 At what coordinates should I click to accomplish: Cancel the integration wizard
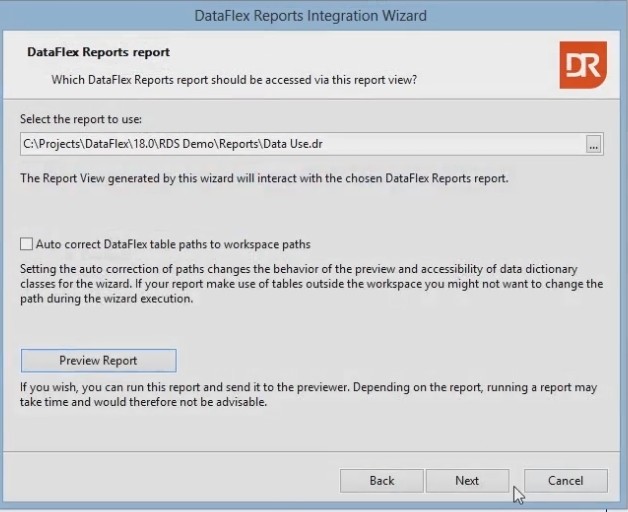point(565,480)
